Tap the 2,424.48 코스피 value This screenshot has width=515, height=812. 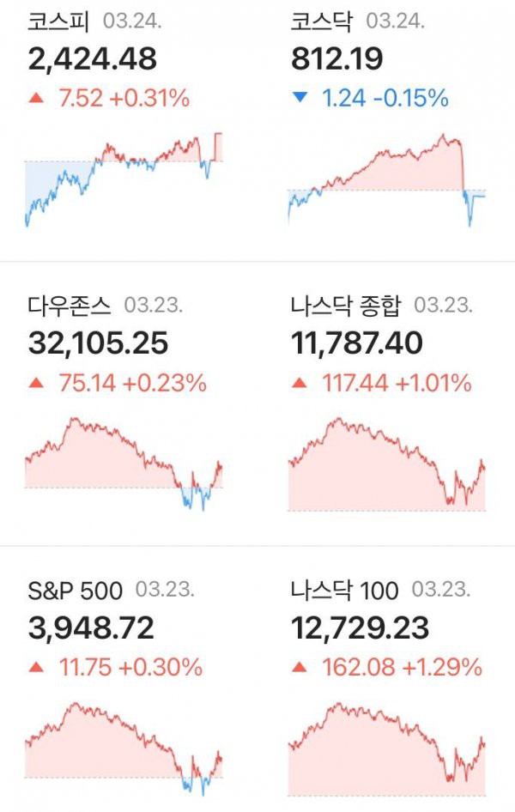click(92, 59)
